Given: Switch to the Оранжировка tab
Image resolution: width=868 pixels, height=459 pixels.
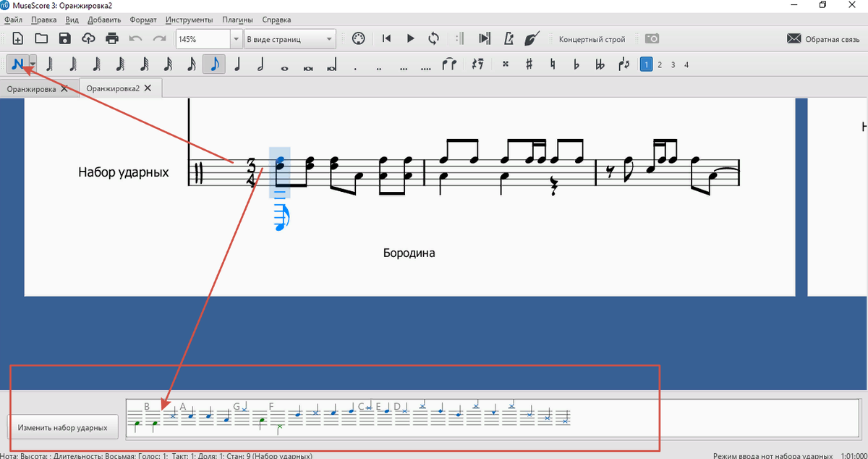Looking at the screenshot, I should 32,88.
